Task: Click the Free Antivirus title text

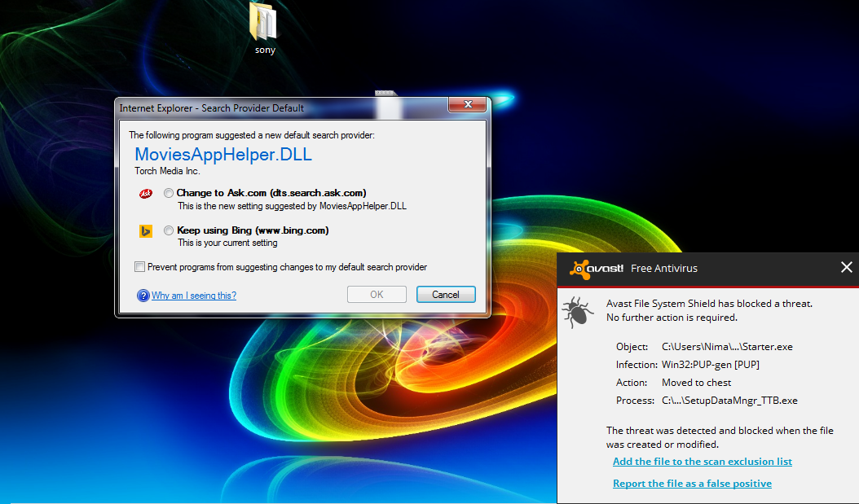Action: point(664,269)
